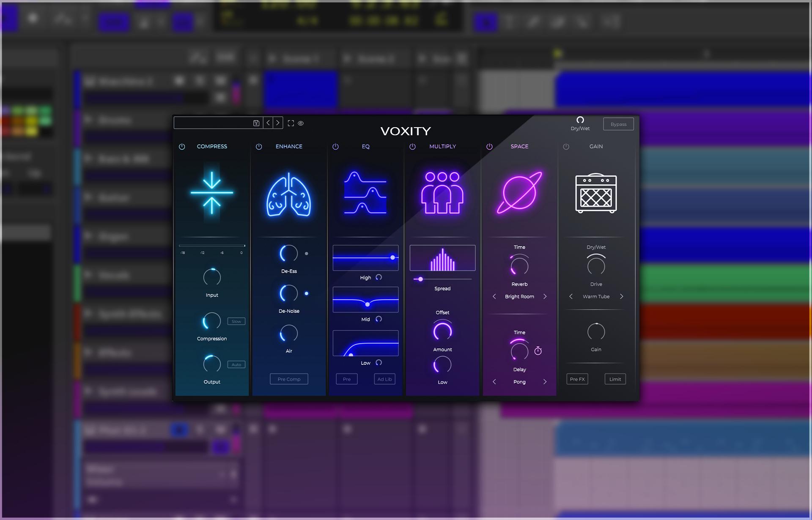Go to next preset with right arrow
This screenshot has height=520, width=812.
point(278,123)
